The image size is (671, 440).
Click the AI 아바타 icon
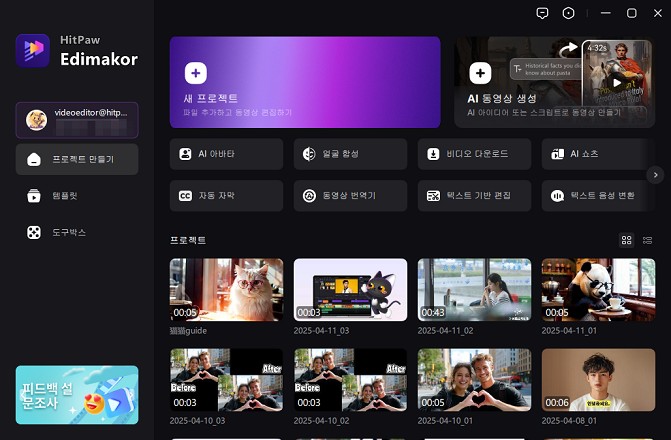coord(185,154)
